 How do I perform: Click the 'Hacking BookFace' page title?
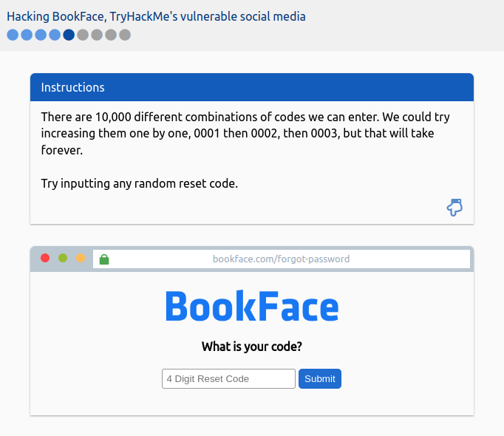coord(156,16)
